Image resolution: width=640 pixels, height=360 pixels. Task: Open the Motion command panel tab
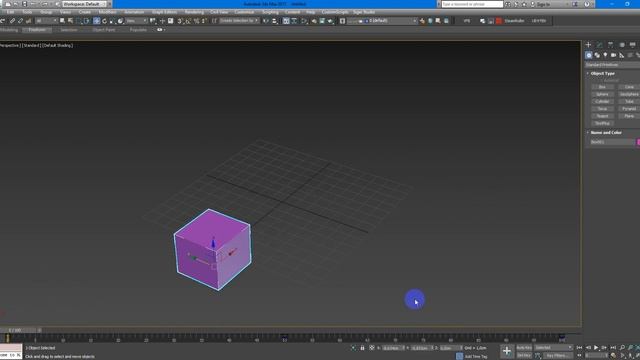[622, 44]
